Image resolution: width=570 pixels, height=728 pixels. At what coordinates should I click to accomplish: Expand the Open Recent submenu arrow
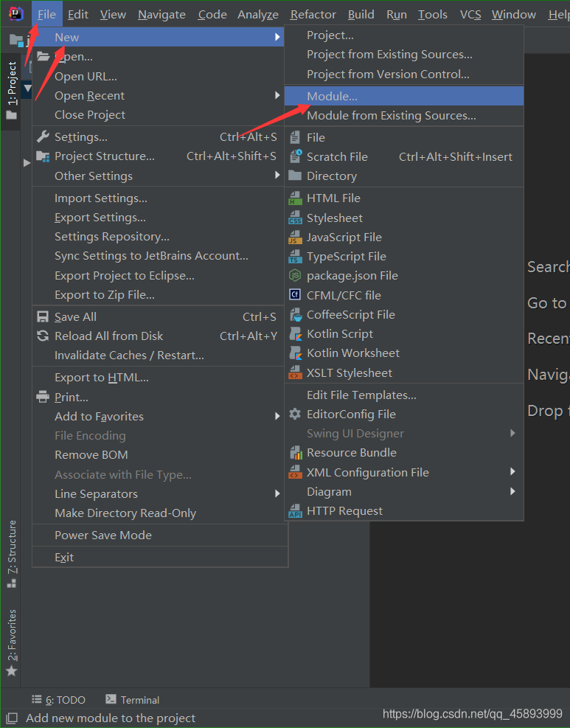click(277, 95)
